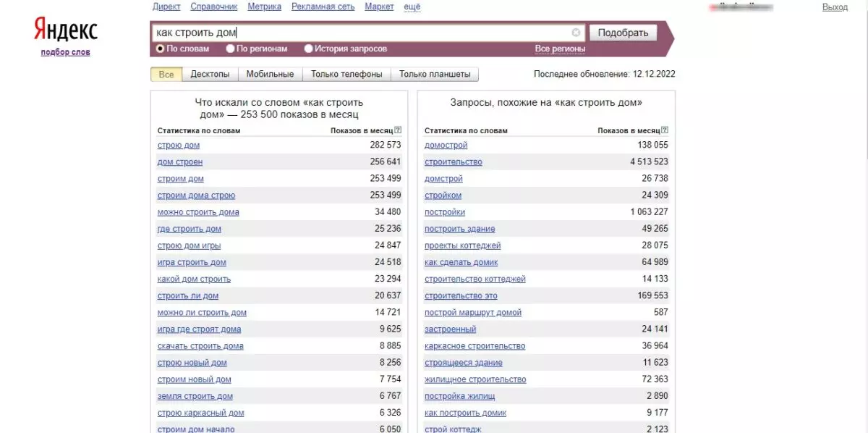868x433 pixels.
Task: Open the "где строить дом" query link
Action: point(190,229)
